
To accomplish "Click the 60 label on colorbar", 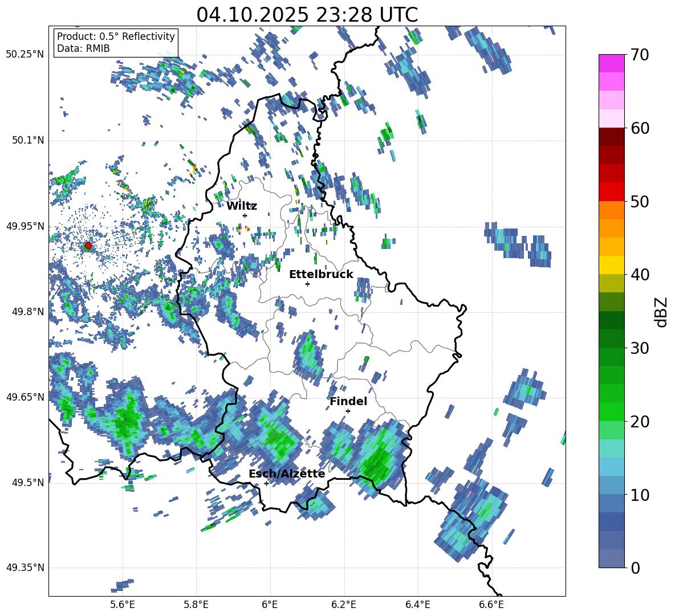I will (639, 128).
